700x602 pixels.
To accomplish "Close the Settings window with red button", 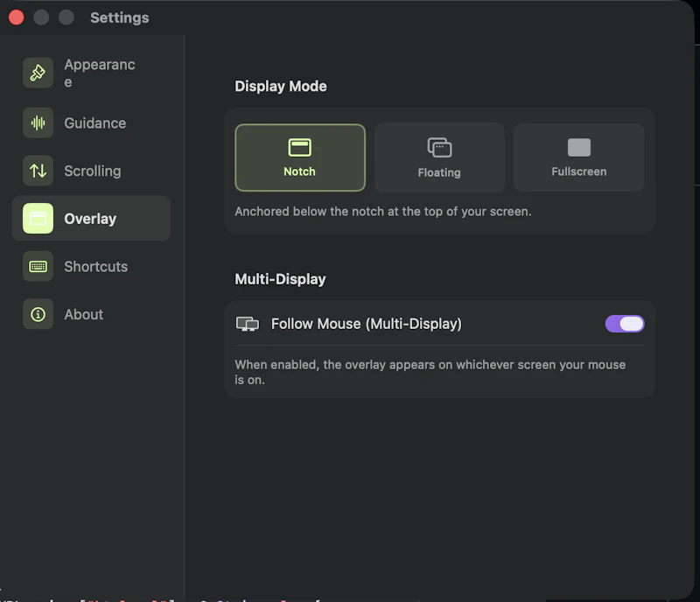I will (17, 17).
